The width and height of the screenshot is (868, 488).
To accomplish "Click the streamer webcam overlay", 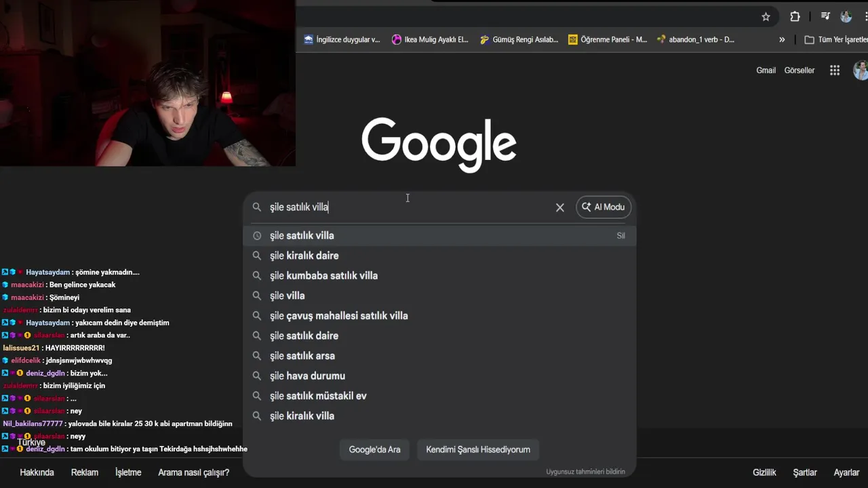I will point(147,83).
